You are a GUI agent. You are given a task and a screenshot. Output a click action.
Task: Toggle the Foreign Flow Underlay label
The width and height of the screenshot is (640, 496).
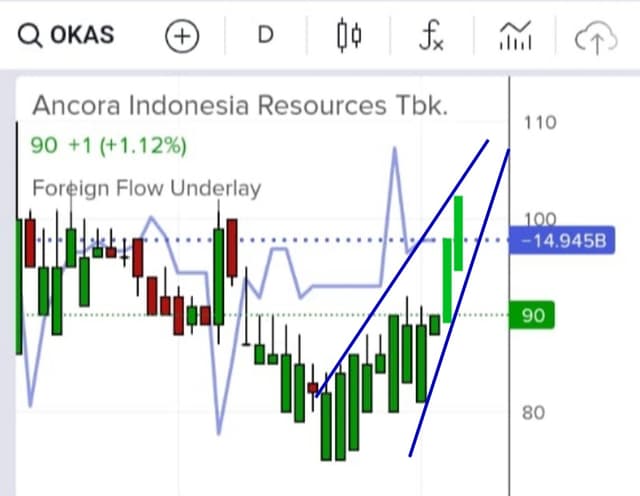point(146,188)
